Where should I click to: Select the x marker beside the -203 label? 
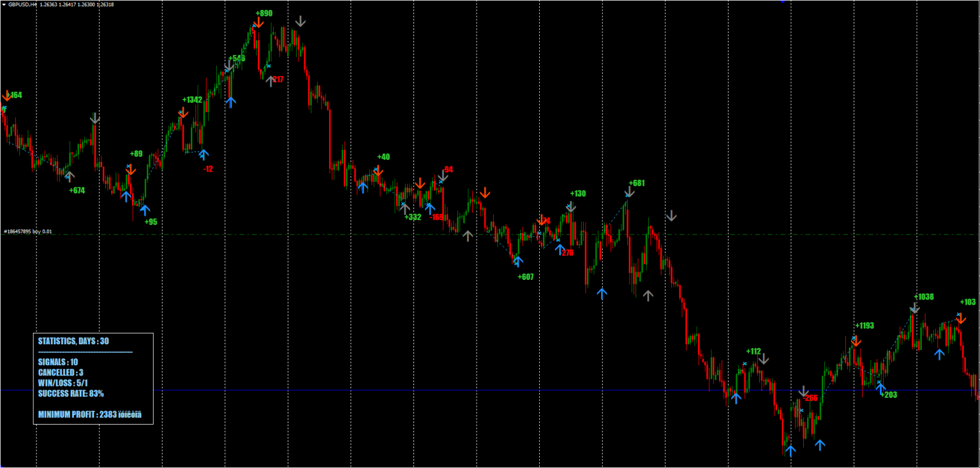(879, 382)
